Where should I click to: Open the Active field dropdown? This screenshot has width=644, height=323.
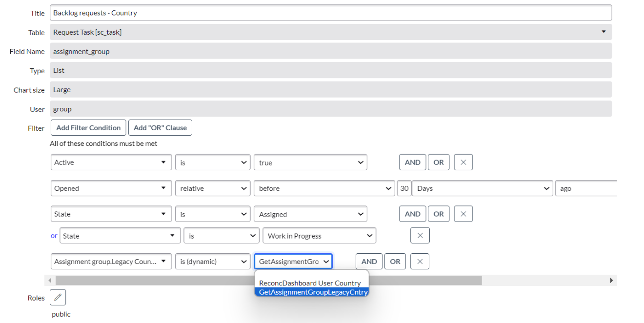tap(111, 162)
